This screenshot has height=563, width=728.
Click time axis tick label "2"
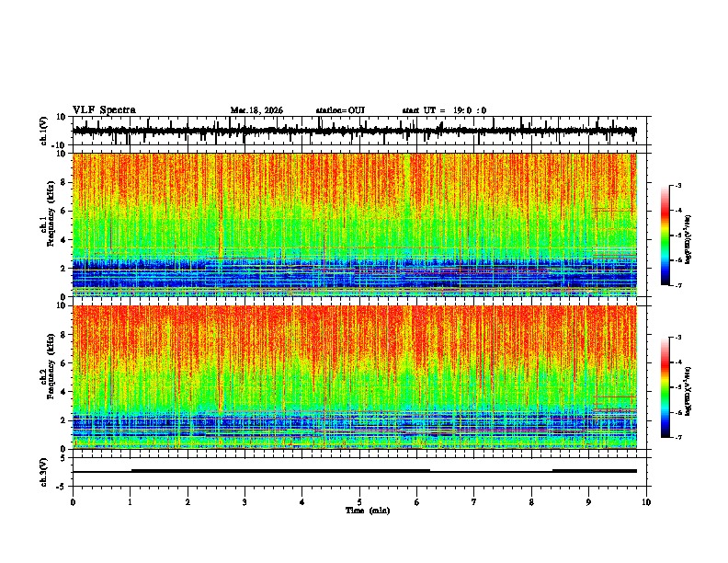pyautogui.click(x=188, y=502)
